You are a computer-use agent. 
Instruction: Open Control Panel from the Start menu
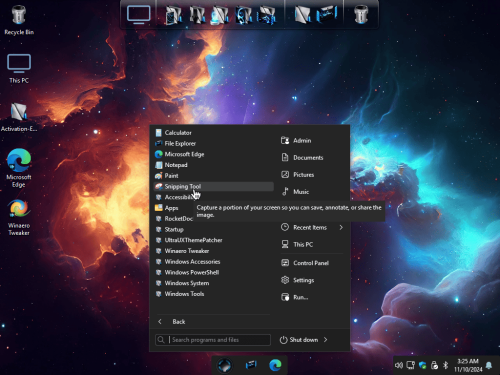[312, 263]
